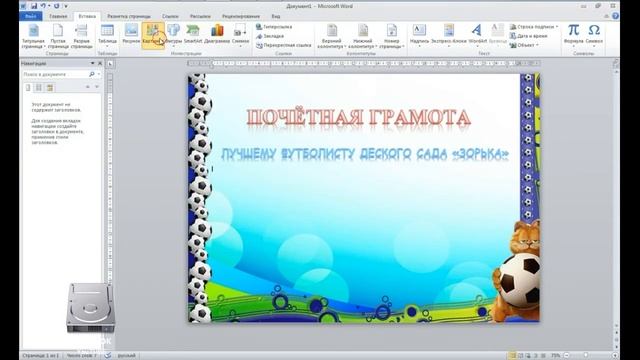The width and height of the screenshot is (640, 360).
Task: Undo the last action
Action: (43, 6)
